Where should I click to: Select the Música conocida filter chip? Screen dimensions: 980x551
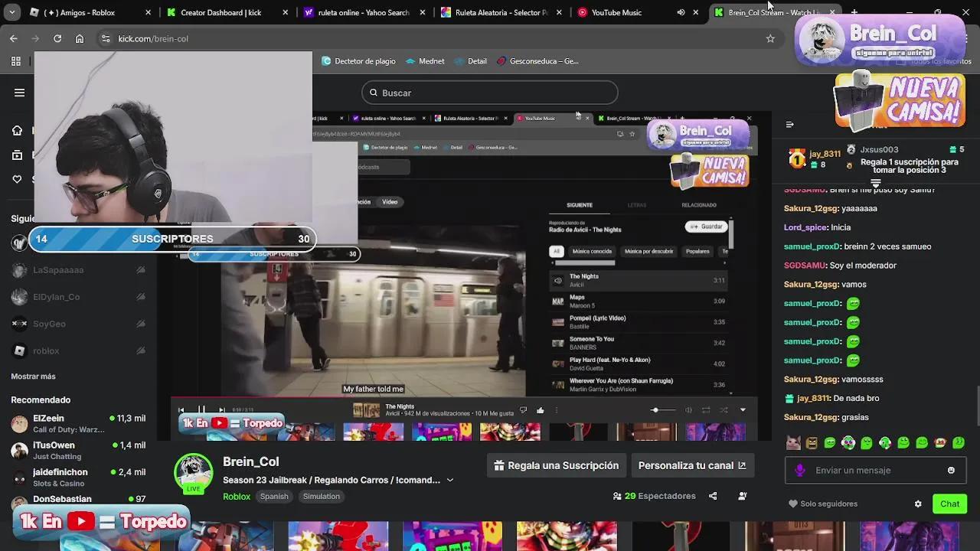pos(592,251)
